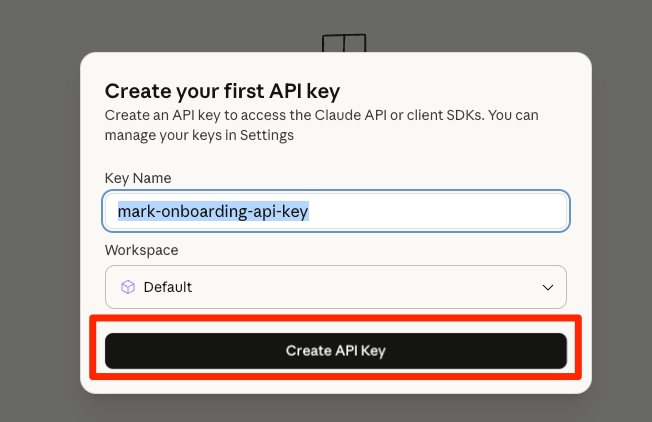Click the logo icon above the dialog

[343, 44]
